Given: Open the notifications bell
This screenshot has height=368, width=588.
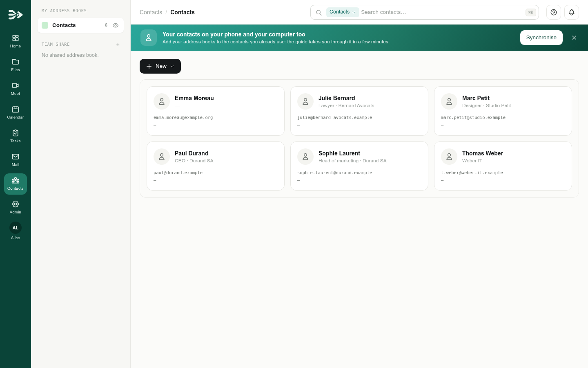Looking at the screenshot, I should tap(572, 12).
